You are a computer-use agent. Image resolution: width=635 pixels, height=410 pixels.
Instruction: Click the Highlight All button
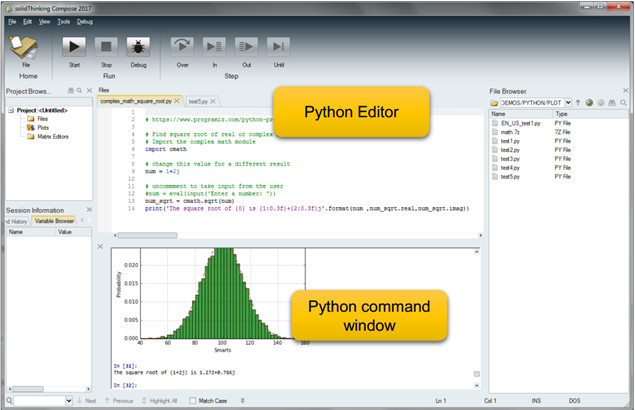point(161,400)
